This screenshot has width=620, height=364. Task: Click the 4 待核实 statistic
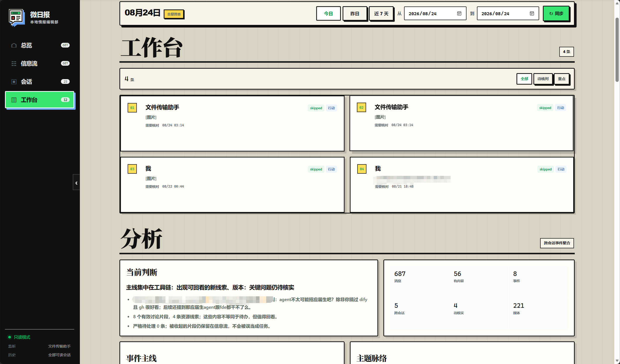point(459,309)
